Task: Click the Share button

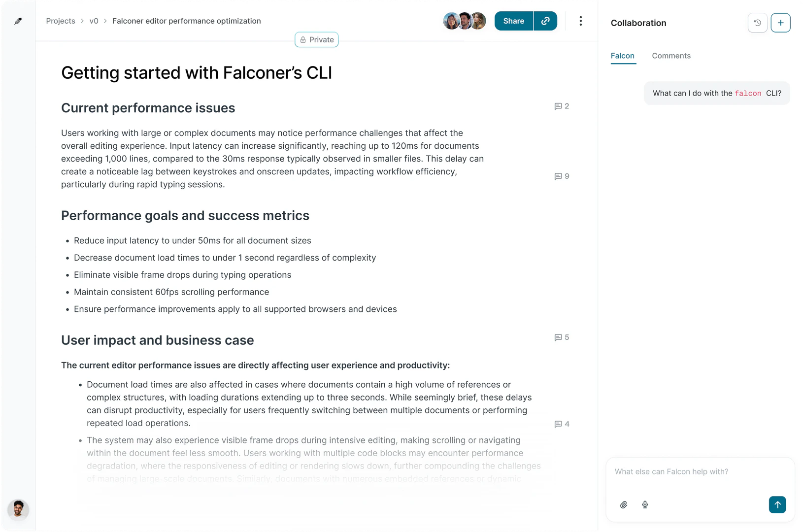Action: pos(513,21)
